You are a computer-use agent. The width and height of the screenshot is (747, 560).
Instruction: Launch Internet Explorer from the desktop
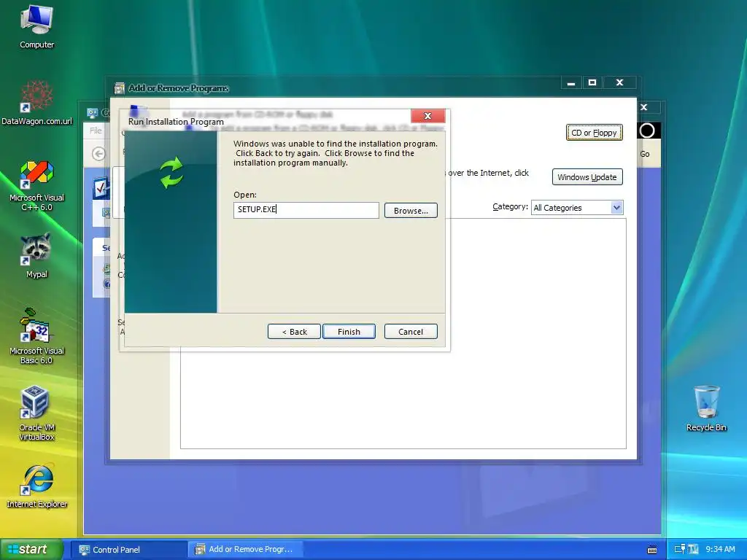(x=36, y=486)
